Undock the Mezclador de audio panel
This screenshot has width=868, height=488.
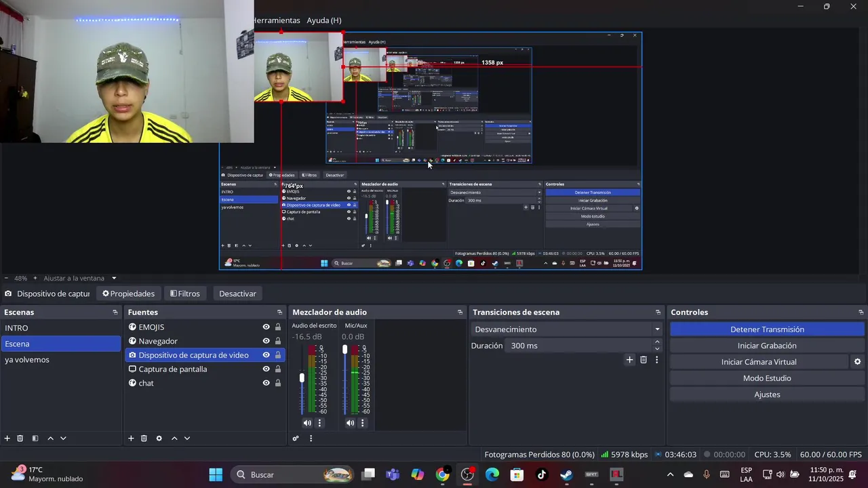click(460, 312)
